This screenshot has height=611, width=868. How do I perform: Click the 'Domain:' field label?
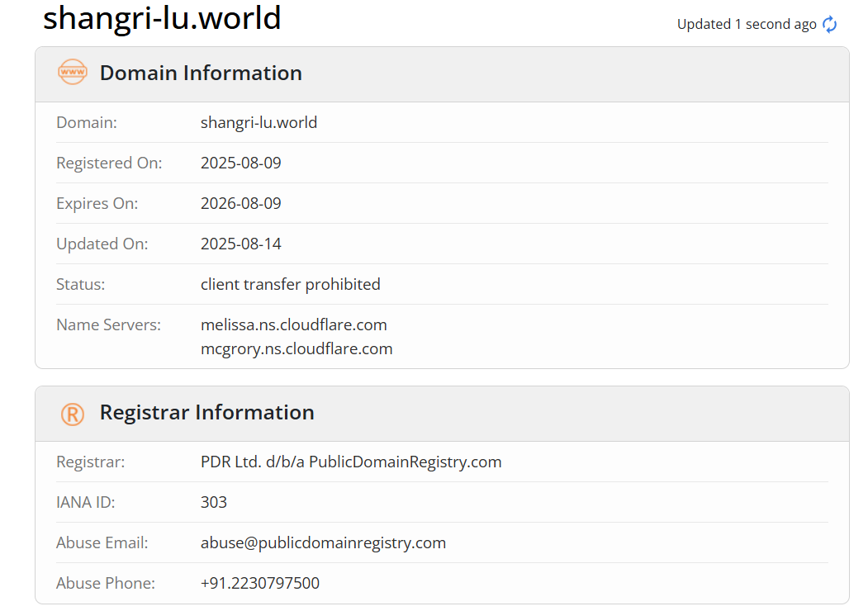(x=87, y=122)
